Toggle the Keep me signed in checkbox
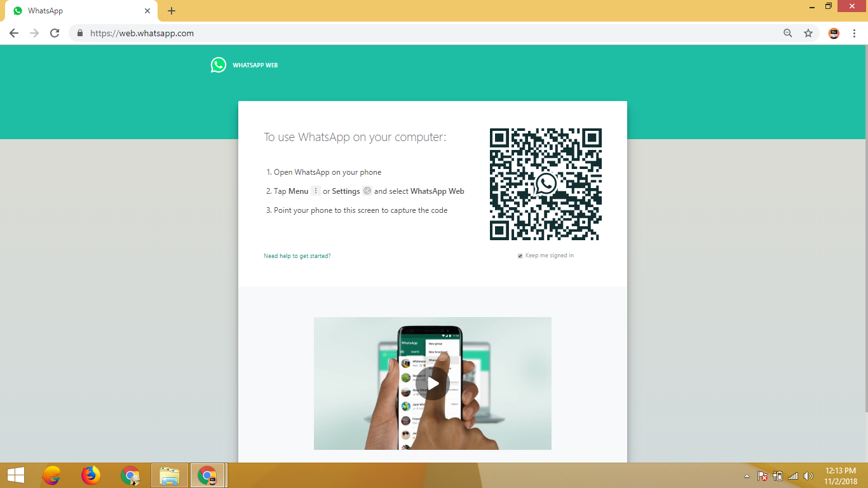868x488 pixels. coord(520,256)
